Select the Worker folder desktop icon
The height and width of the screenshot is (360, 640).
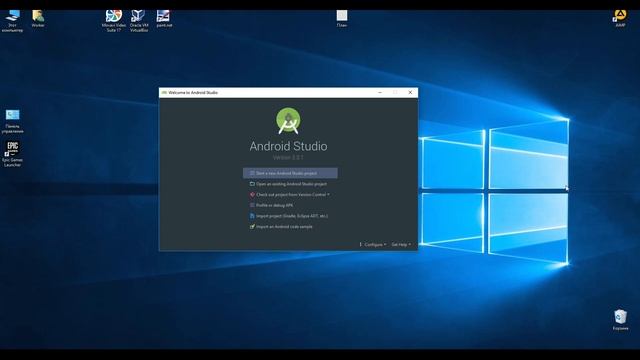[x=38, y=18]
